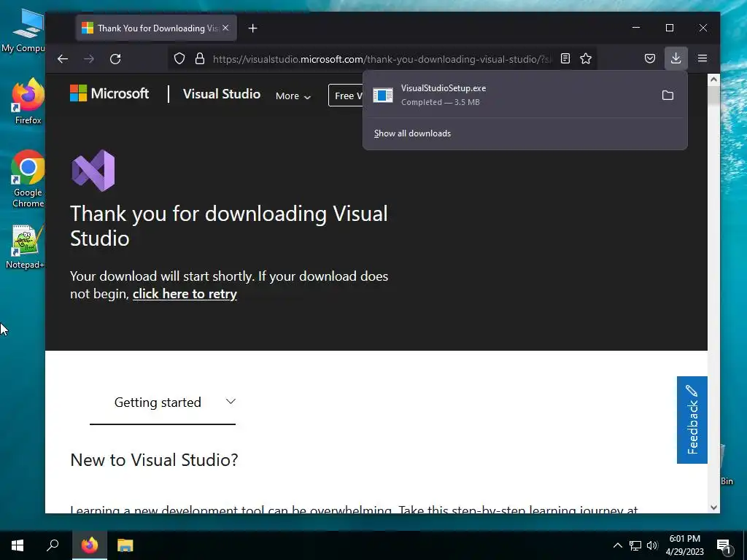Click the scrollbar up arrow
747x560 pixels.
[713, 79]
